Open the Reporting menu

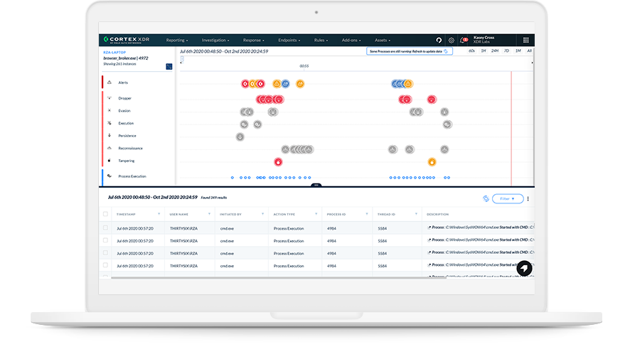click(176, 41)
